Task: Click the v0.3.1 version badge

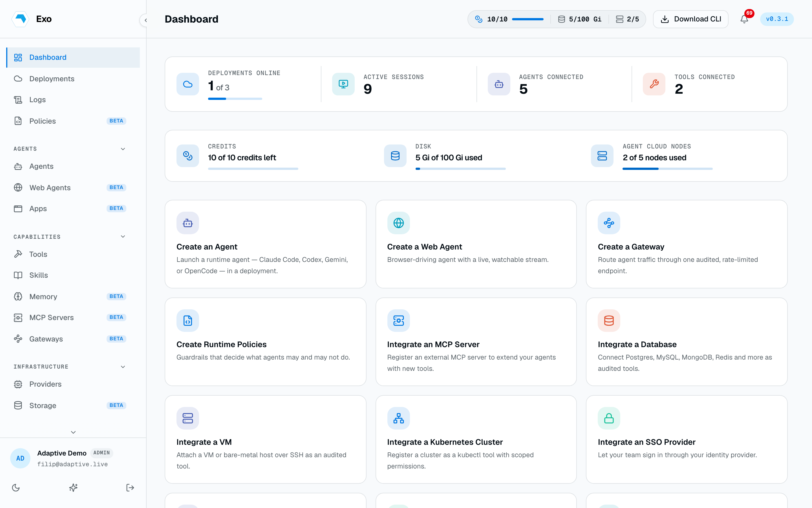Action: 777,19
